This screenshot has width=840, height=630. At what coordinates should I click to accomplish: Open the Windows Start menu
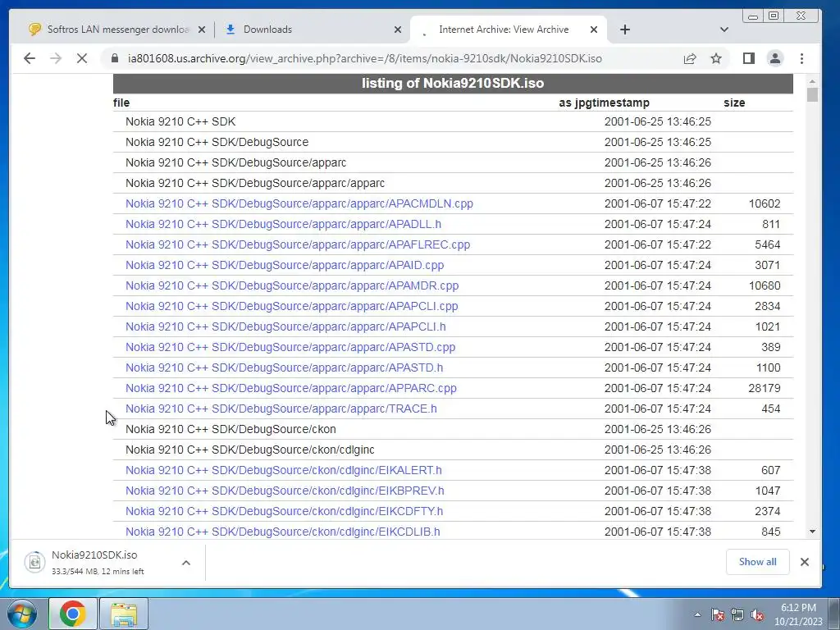(x=22, y=614)
